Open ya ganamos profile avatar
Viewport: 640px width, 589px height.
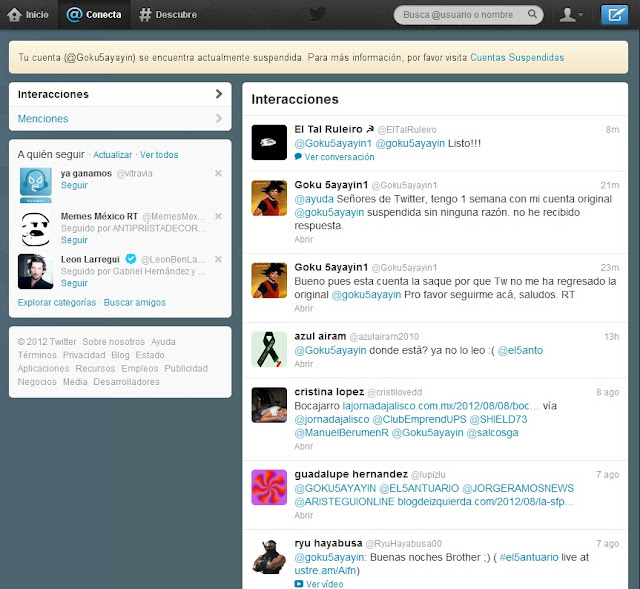click(x=36, y=185)
